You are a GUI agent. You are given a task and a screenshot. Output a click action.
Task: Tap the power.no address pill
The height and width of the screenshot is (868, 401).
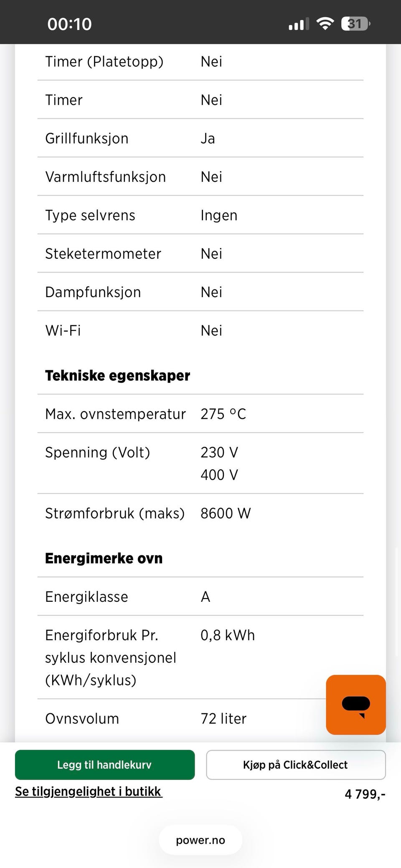(x=200, y=840)
